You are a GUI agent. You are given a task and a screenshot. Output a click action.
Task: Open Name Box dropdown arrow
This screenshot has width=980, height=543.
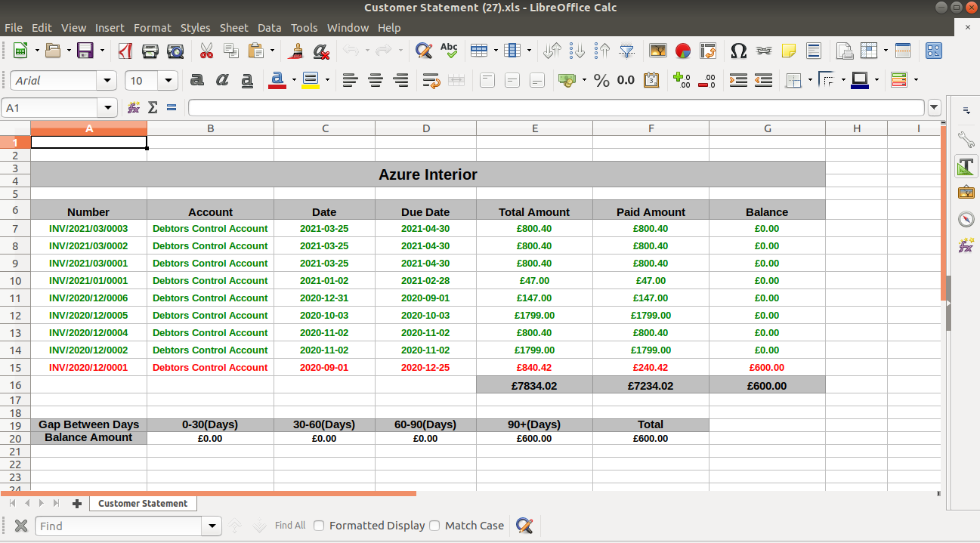tap(108, 108)
